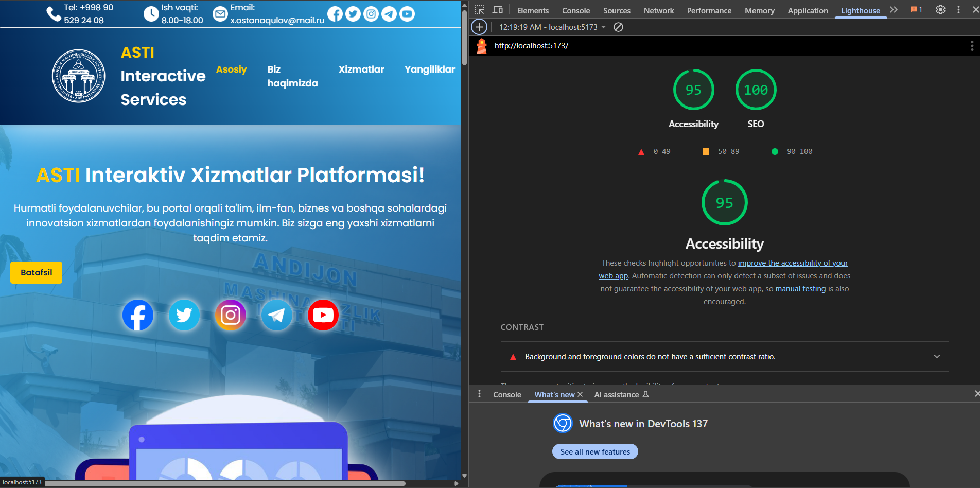Open the AI assistance drawer tab
Image resolution: width=980 pixels, height=488 pixels.
(x=621, y=394)
